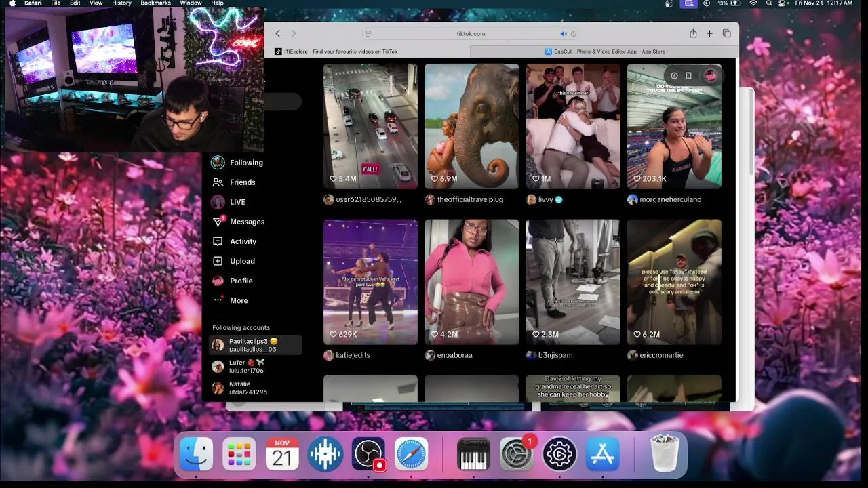Open App Store from the Dock

[603, 453]
